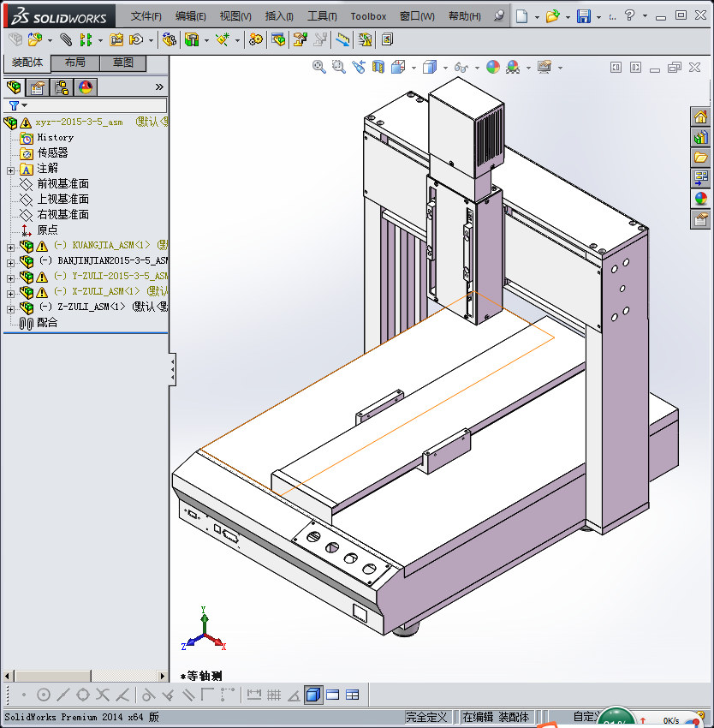Viewport: 714px width, 728px height.
Task: Toggle the grid snap icon in bottom toolbar
Action: (274, 695)
